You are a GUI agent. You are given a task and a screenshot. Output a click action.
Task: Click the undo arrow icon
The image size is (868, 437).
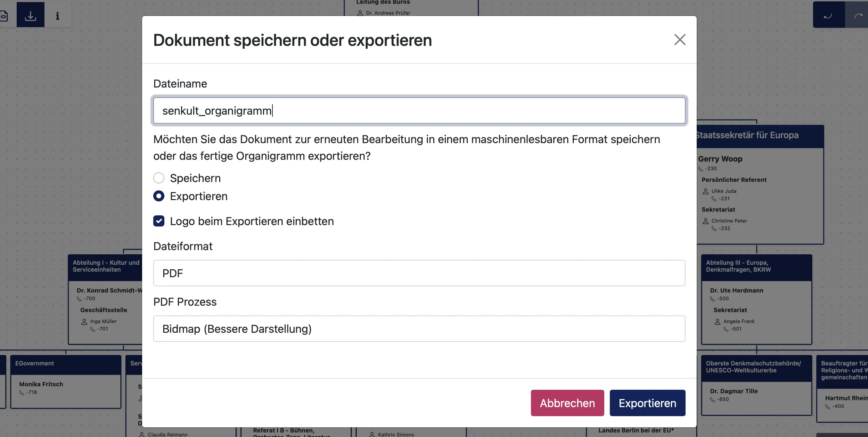click(x=828, y=16)
